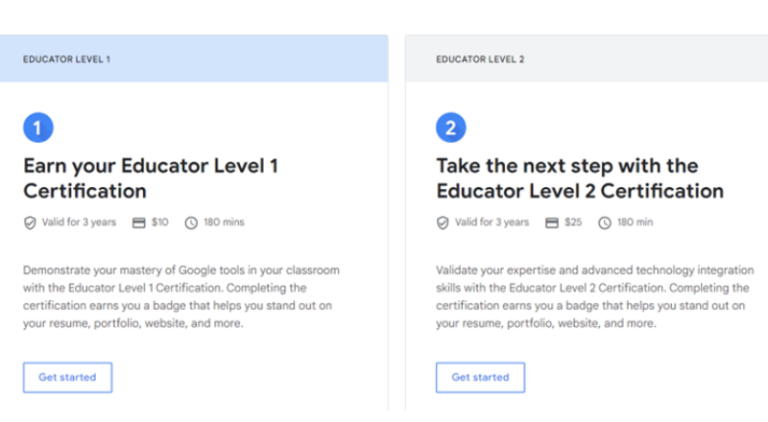This screenshot has width=768, height=422.
Task: Click the $25 price label
Action: pyautogui.click(x=573, y=222)
